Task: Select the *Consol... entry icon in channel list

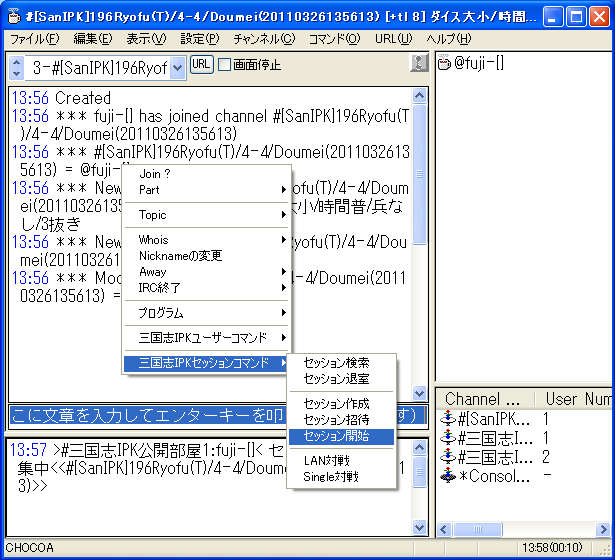Action: click(450, 476)
